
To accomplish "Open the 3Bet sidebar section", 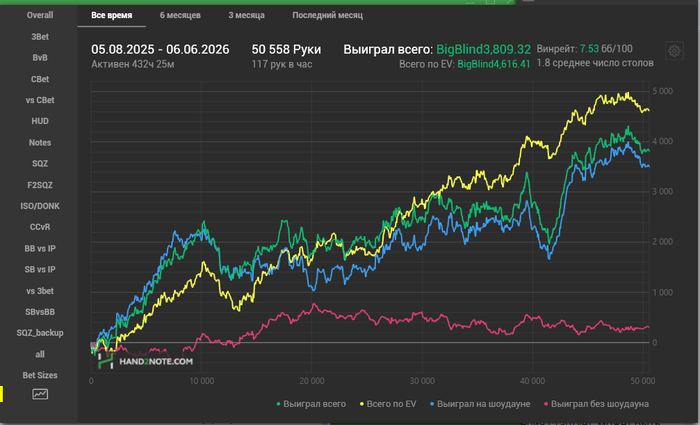I will click(40, 37).
